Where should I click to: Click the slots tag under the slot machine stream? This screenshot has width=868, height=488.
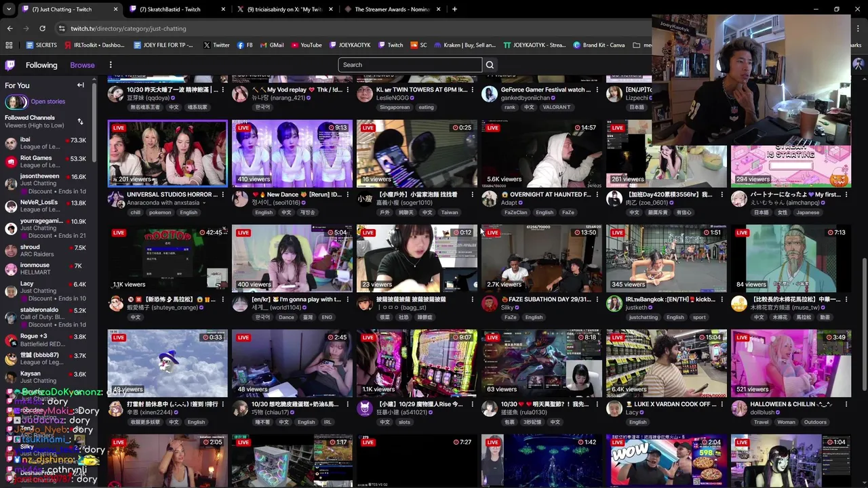click(x=404, y=422)
